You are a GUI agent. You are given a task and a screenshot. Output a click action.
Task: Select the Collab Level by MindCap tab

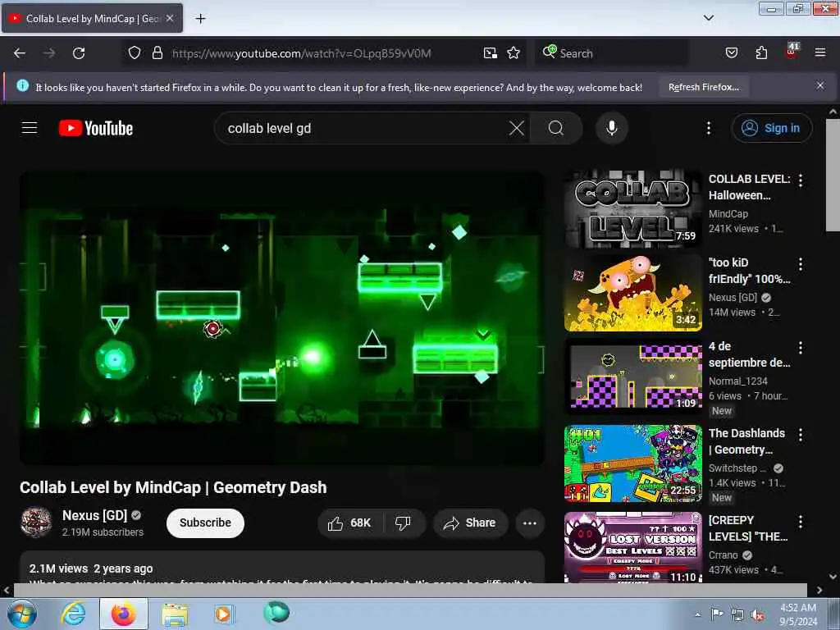(x=92, y=18)
